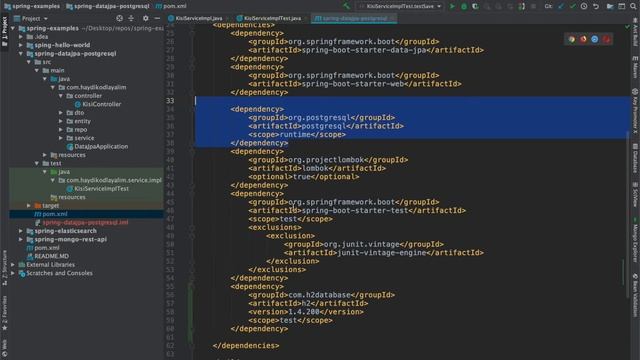Open in Safari browser icon in editor
The height and width of the screenshot is (360, 640).
(x=595, y=39)
